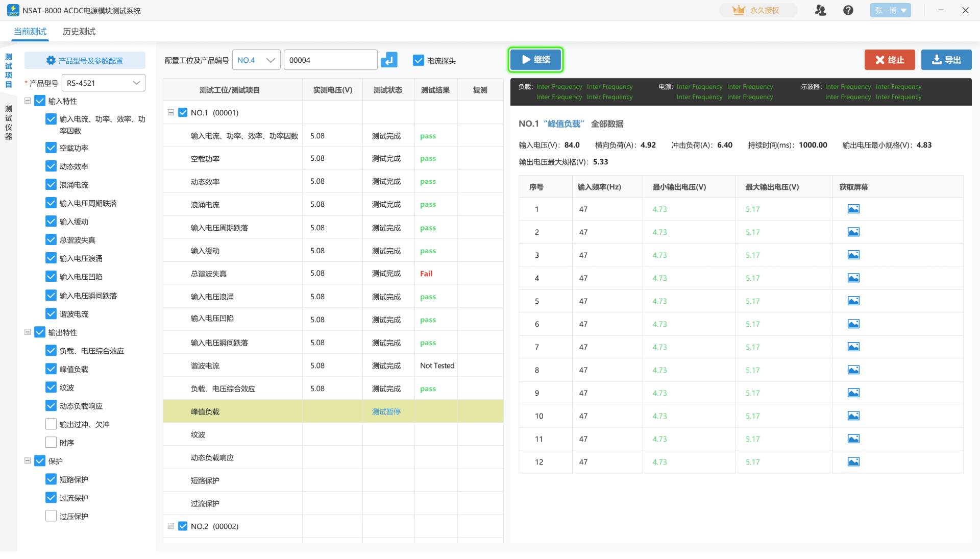The height and width of the screenshot is (559, 980).
Task: Enable the 过压保护 checkbox
Action: (51, 516)
